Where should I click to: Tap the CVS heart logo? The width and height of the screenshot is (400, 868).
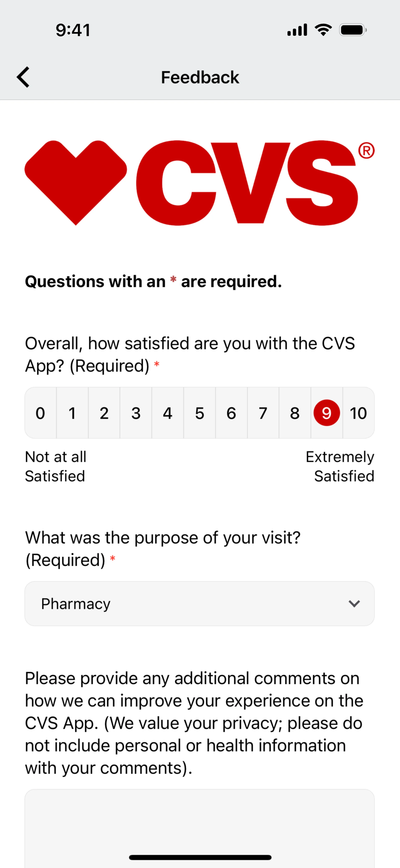pyautogui.click(x=76, y=182)
